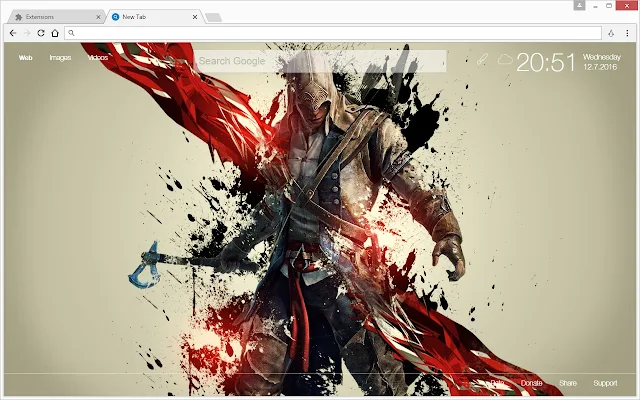Open the cloud weather icon
Screen dimensions: 640x400
505,60
